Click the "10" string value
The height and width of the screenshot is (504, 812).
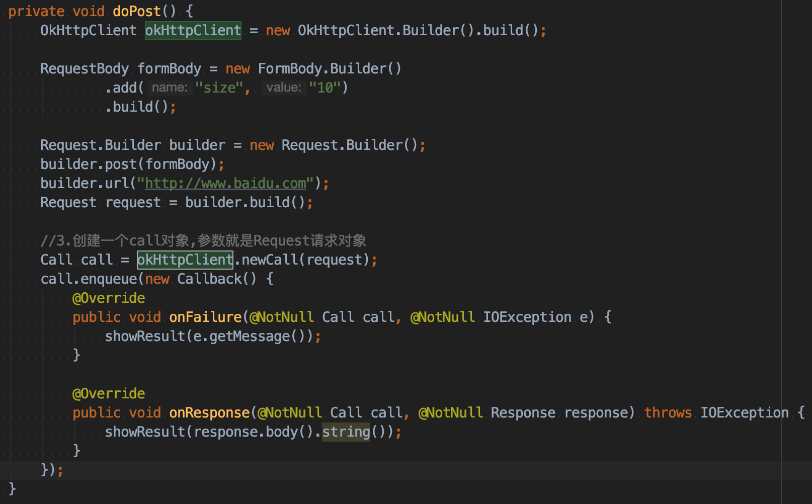324,88
